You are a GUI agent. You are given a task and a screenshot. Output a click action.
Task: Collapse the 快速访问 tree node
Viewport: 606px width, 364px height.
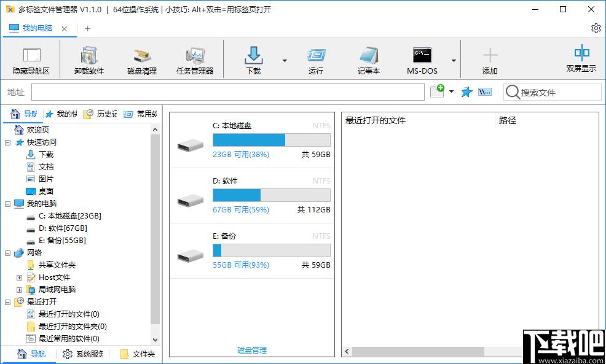coord(7,143)
